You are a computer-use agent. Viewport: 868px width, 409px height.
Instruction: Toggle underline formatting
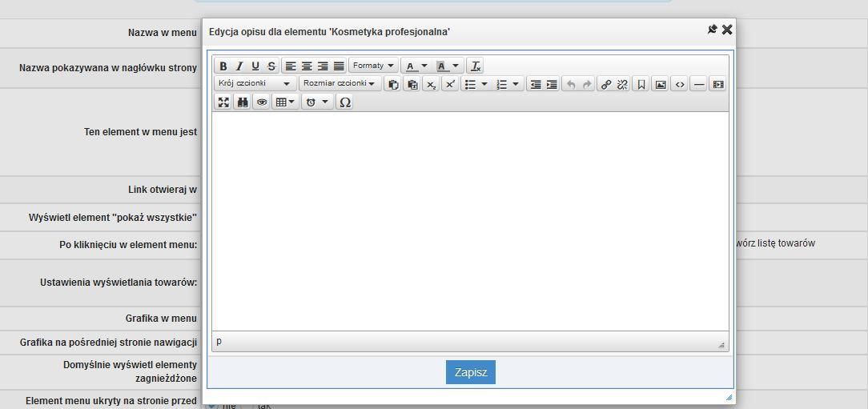(255, 66)
